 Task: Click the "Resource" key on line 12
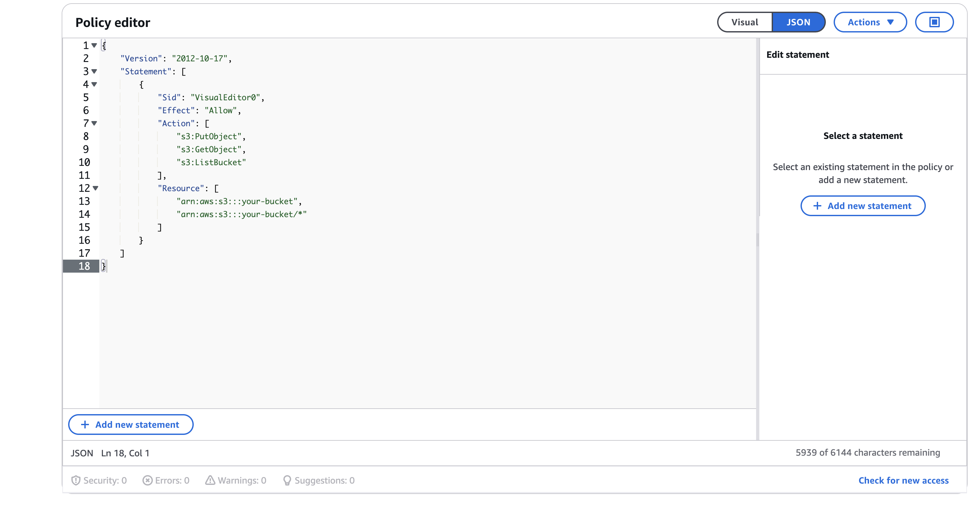coord(181,188)
